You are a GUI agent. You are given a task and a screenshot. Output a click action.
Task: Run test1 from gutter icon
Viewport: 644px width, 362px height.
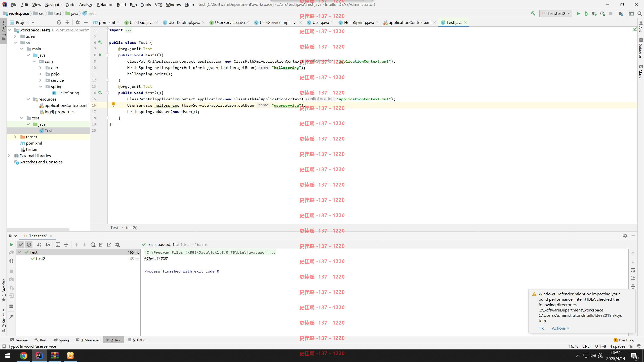100,55
